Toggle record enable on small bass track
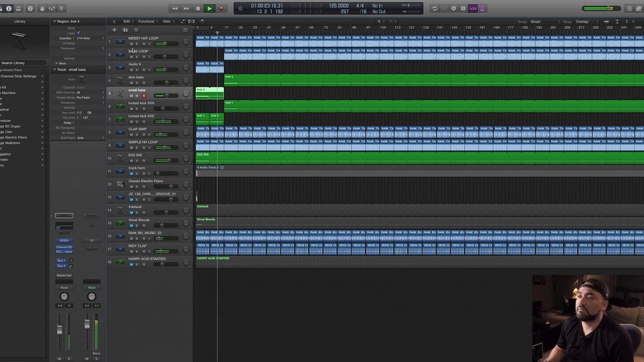 pos(144,96)
